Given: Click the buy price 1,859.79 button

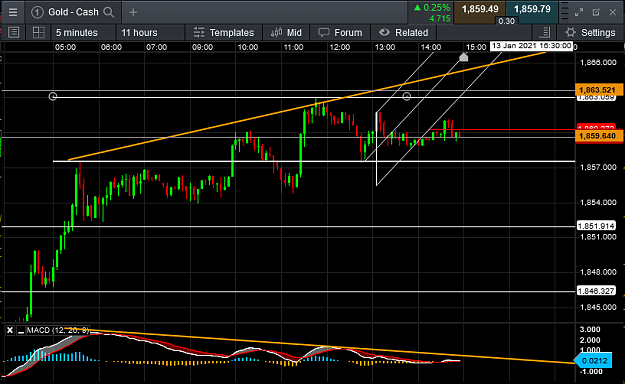Looking at the screenshot, I should coord(532,11).
